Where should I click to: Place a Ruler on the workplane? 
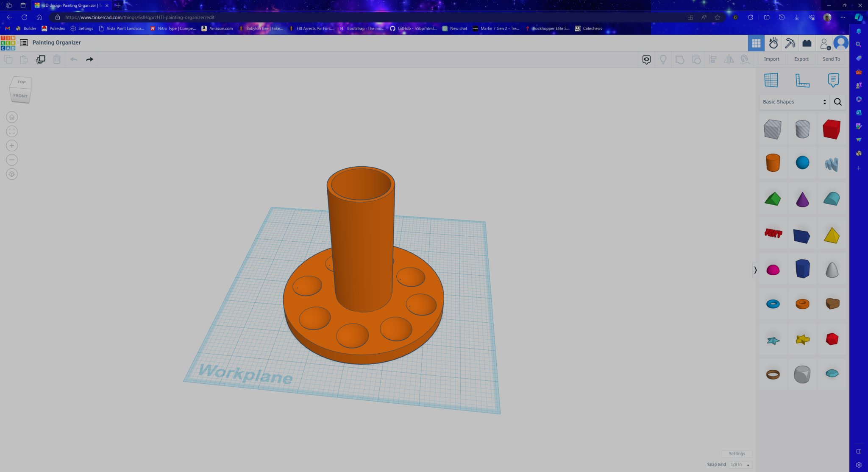point(802,80)
